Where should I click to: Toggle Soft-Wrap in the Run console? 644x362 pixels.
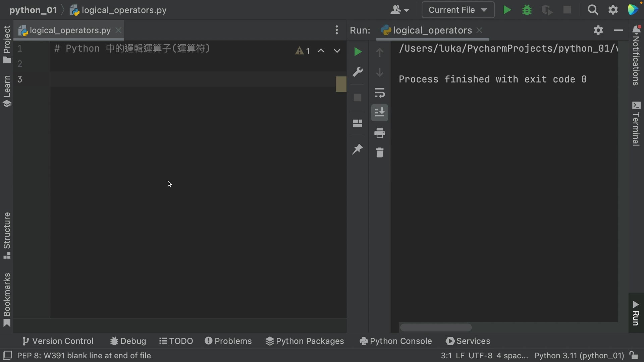[380, 93]
